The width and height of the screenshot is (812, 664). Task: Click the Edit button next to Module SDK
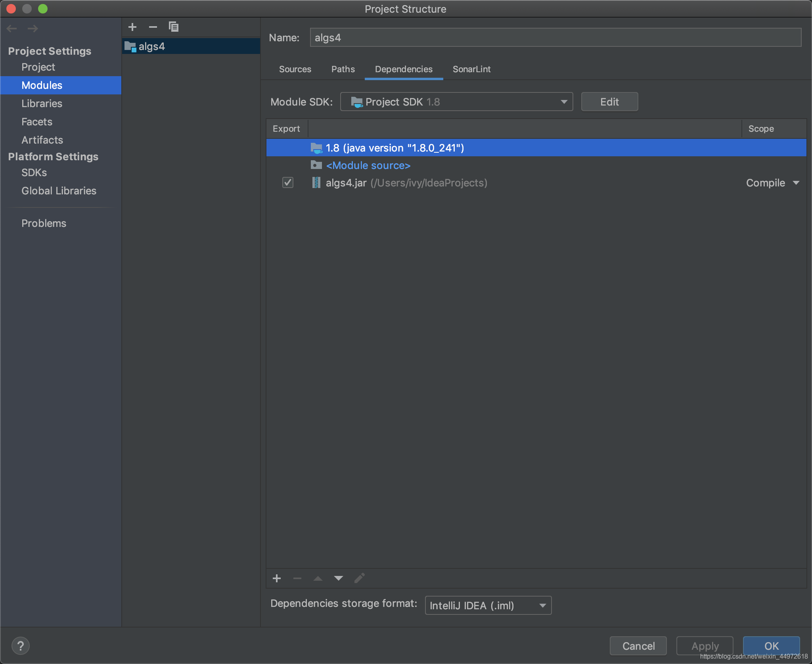[609, 102]
